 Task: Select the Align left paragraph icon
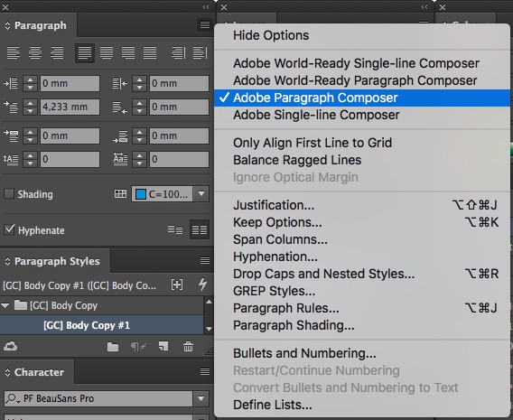pos(13,52)
